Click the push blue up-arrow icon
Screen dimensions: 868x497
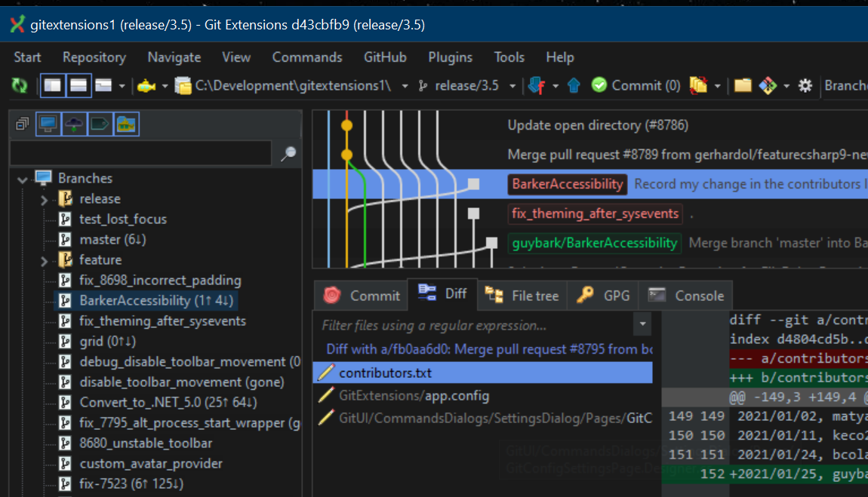(x=574, y=86)
